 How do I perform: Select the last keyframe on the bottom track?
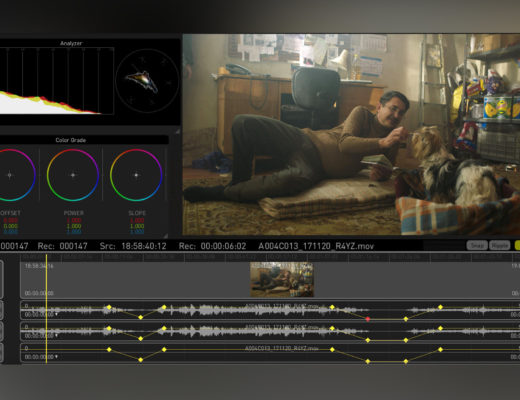(x=440, y=349)
